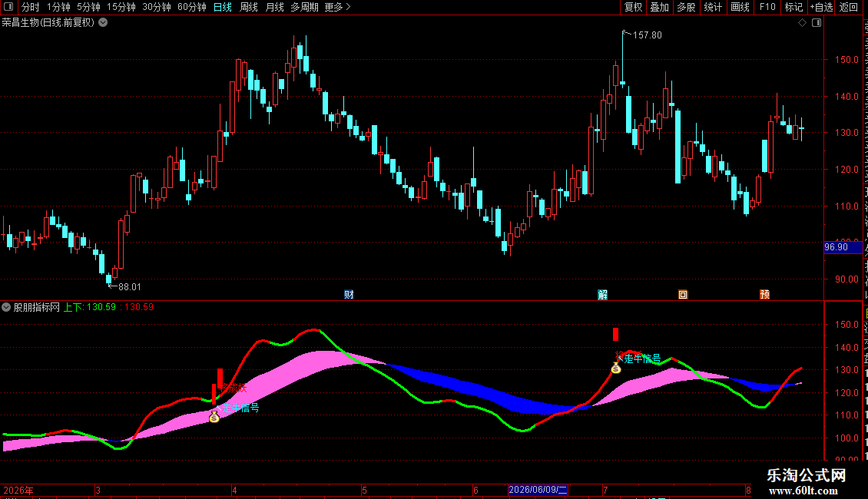Click the 96.90 price cursor label
The height and width of the screenshot is (499, 868).
coord(843,247)
